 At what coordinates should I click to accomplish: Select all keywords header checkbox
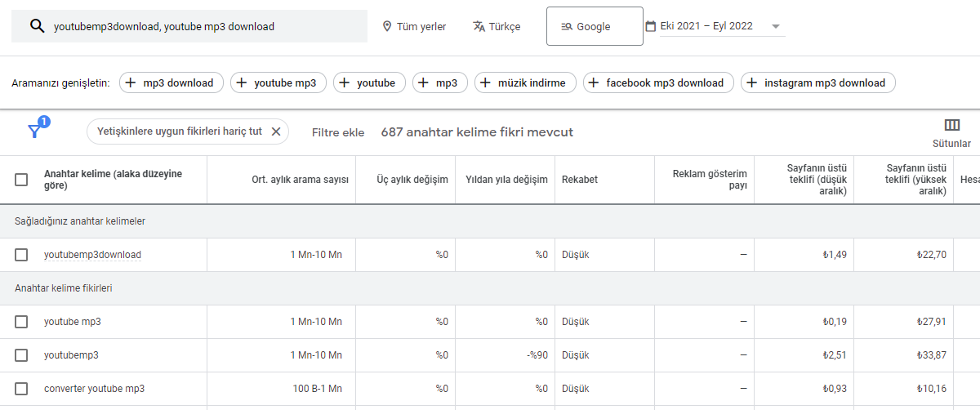click(x=21, y=180)
